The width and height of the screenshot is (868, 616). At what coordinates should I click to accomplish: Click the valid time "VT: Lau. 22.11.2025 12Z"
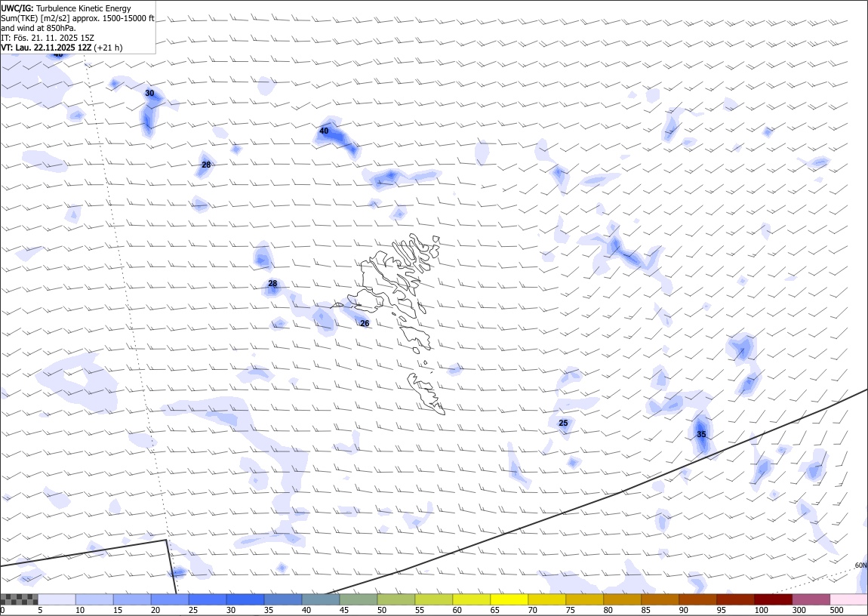point(46,48)
